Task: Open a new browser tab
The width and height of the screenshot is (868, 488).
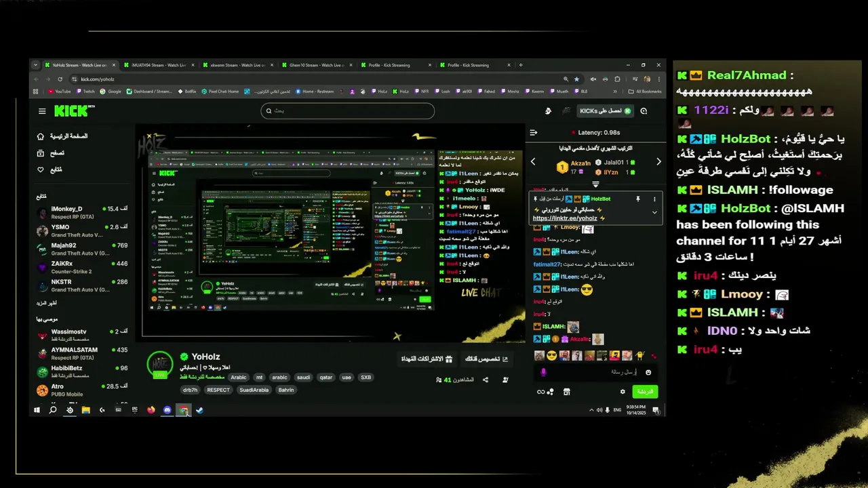Action: pyautogui.click(x=521, y=65)
